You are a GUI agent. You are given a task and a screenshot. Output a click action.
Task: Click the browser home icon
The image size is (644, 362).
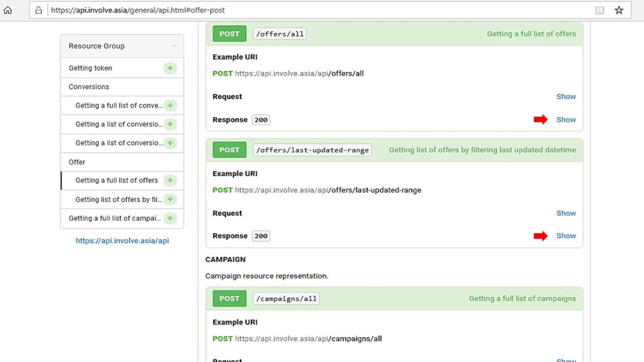point(8,10)
